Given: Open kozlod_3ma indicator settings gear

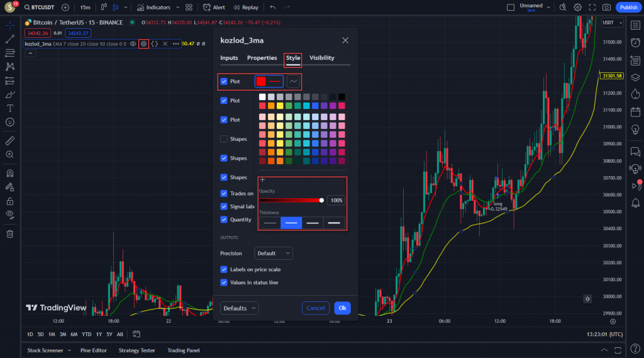Looking at the screenshot, I should tap(143, 43).
